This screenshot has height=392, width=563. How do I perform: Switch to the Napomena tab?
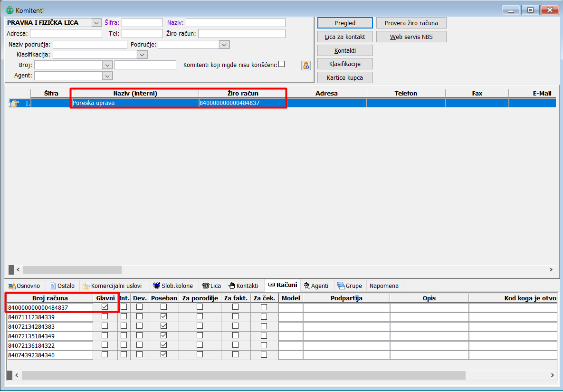pyautogui.click(x=384, y=286)
